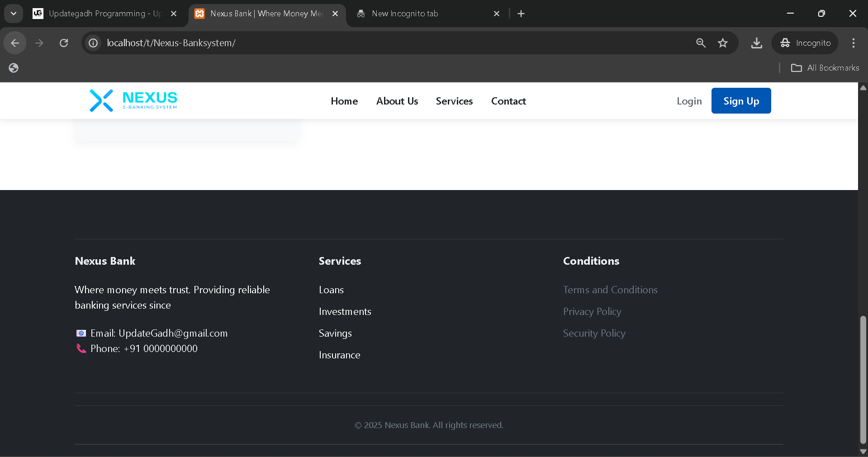The image size is (868, 457).
Task: Click the zoom magnifier icon in address bar
Action: 701,43
